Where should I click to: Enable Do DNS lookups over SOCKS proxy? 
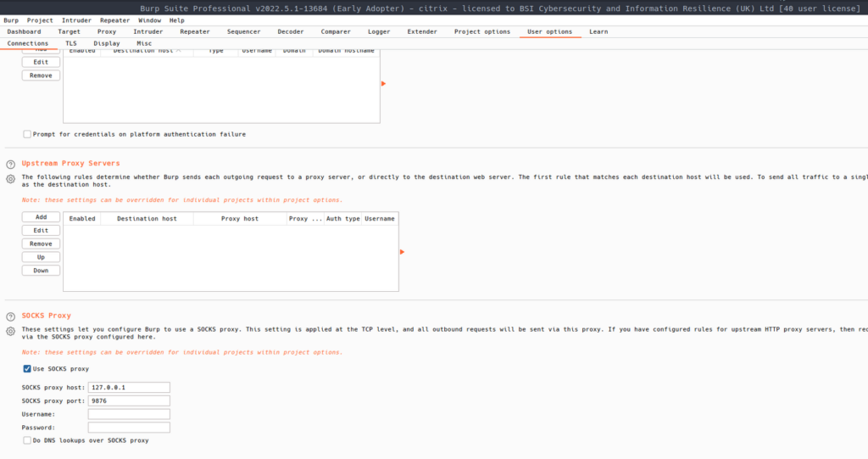(27, 440)
